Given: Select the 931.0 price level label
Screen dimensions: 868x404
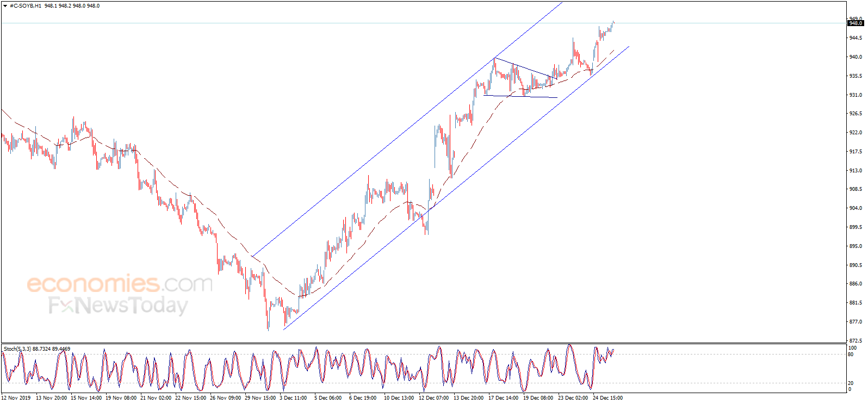Looking at the screenshot, I should click(x=856, y=95).
